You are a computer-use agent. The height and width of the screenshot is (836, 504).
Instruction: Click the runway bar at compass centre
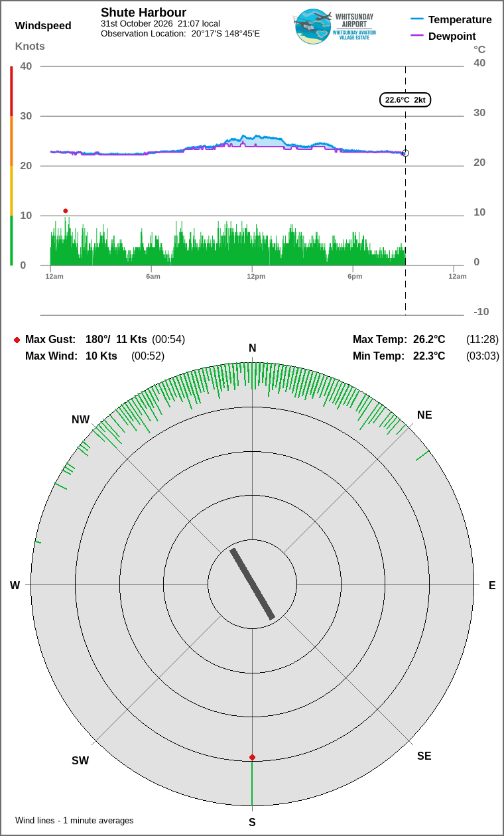click(252, 584)
